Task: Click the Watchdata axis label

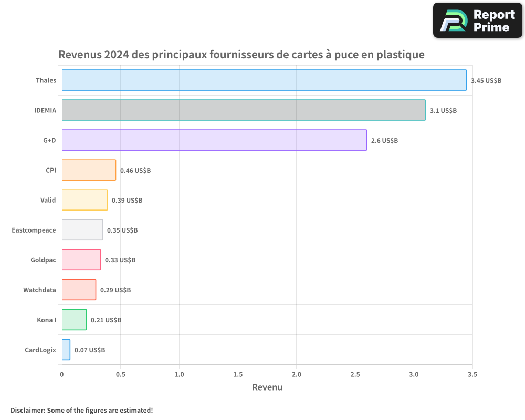Action: click(x=39, y=290)
